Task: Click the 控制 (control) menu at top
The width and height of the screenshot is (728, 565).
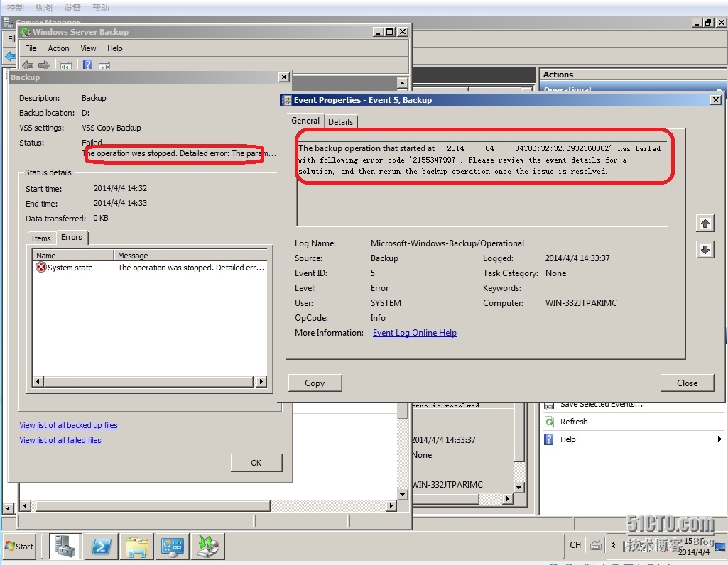Action: click(16, 7)
